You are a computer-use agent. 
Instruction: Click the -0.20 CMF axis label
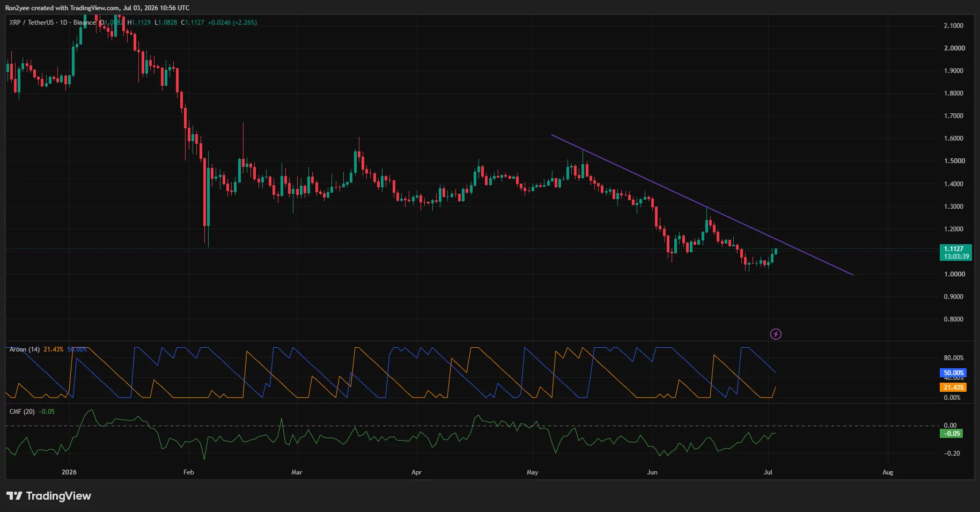(952, 454)
